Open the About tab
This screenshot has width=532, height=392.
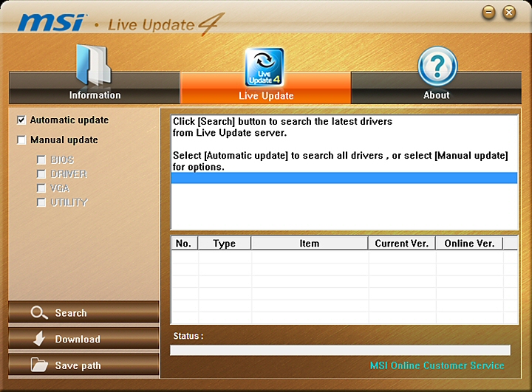(437, 88)
